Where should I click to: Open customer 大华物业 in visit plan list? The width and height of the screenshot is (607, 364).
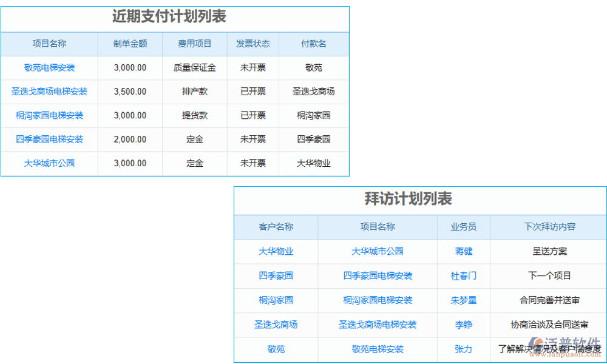point(276,251)
